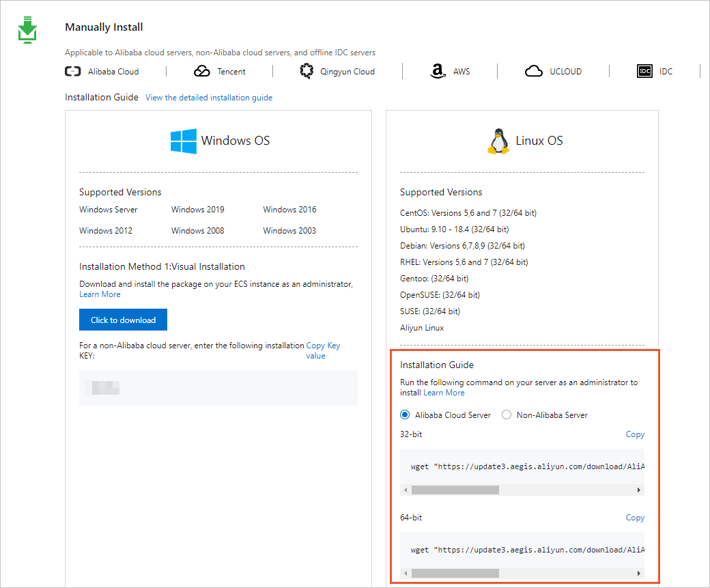Click the Windows 2019 version text
The image size is (710, 588).
[x=197, y=209]
